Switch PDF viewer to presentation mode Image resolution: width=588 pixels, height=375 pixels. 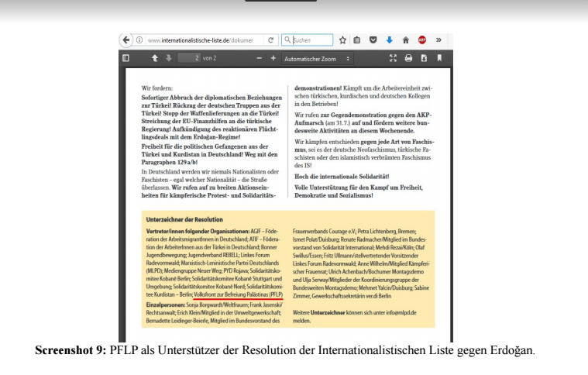pos(393,58)
